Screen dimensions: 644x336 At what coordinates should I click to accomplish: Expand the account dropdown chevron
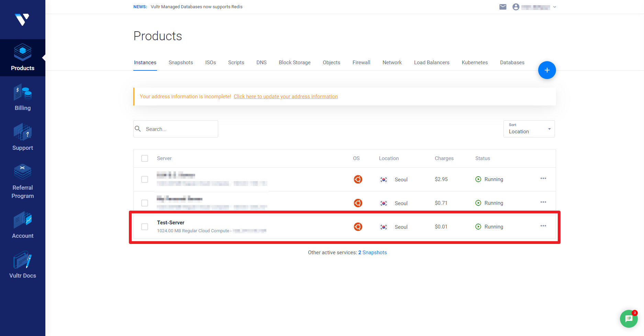[555, 7]
